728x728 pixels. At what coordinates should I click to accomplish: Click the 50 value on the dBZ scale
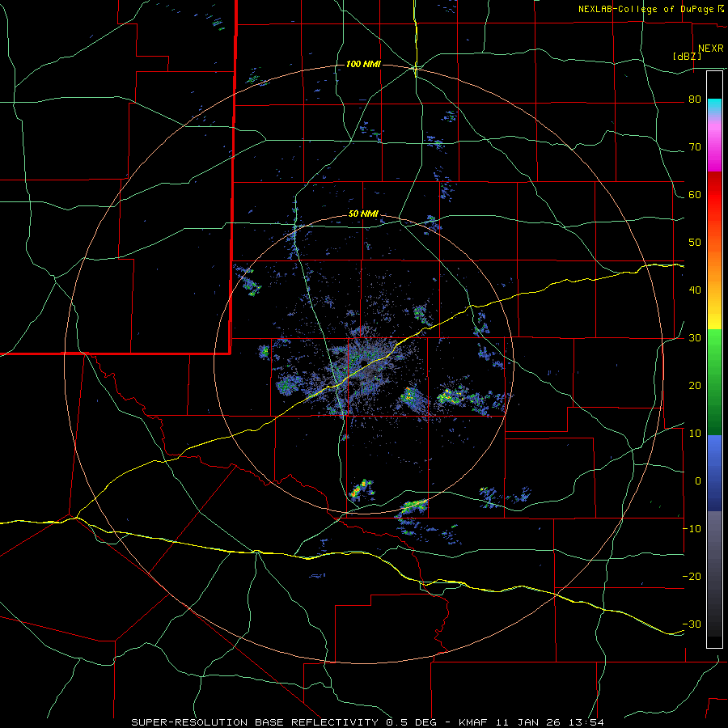[x=695, y=243]
